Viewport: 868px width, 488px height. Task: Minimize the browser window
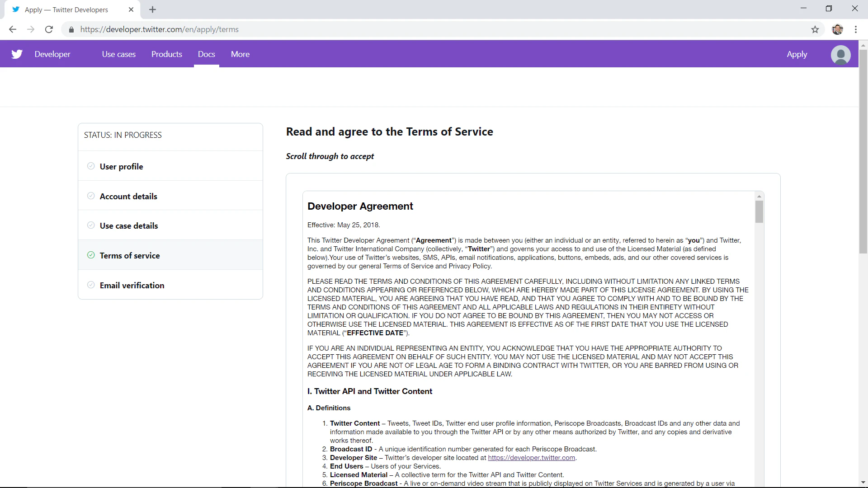(803, 9)
